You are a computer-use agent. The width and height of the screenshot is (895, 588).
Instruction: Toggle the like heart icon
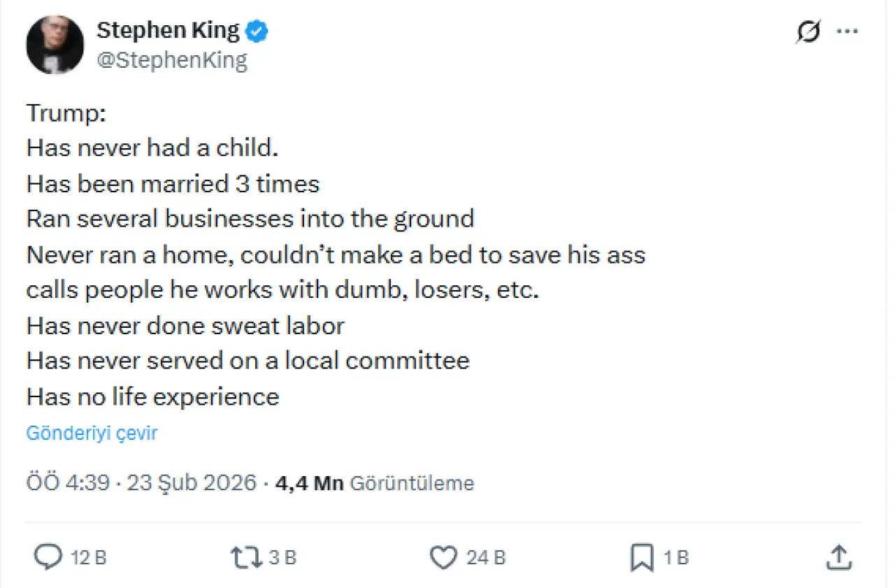tap(443, 557)
